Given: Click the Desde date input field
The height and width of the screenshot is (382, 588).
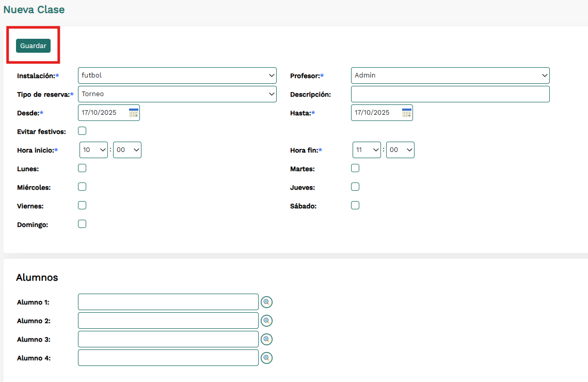Looking at the screenshot, I should (103, 113).
